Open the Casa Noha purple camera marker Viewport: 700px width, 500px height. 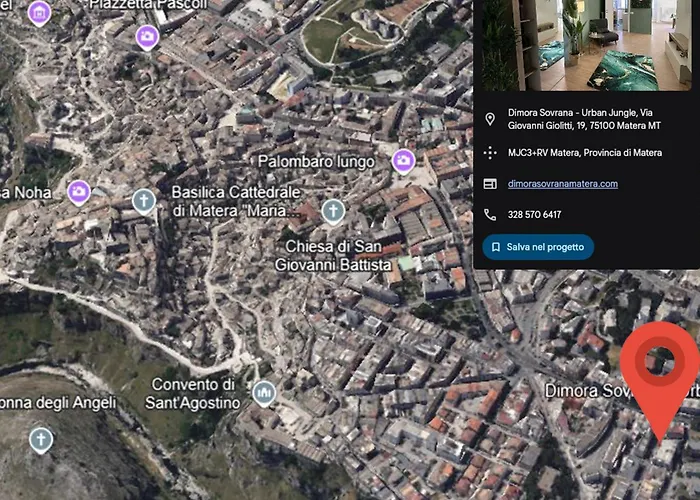79,191
